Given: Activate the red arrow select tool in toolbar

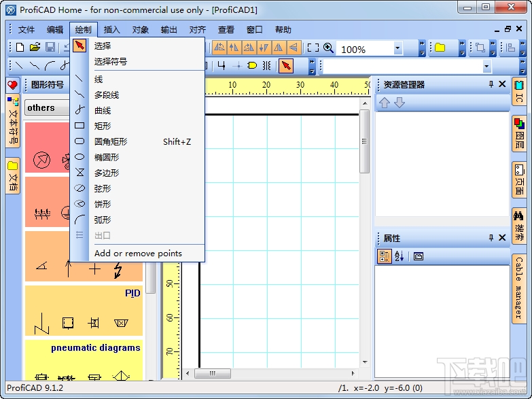Looking at the screenshot, I should pos(285,65).
